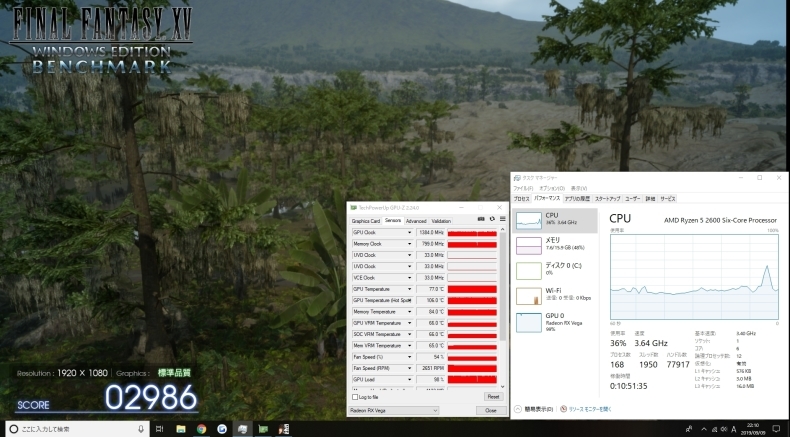Enable the Log to file checkbox

[x=355, y=397]
